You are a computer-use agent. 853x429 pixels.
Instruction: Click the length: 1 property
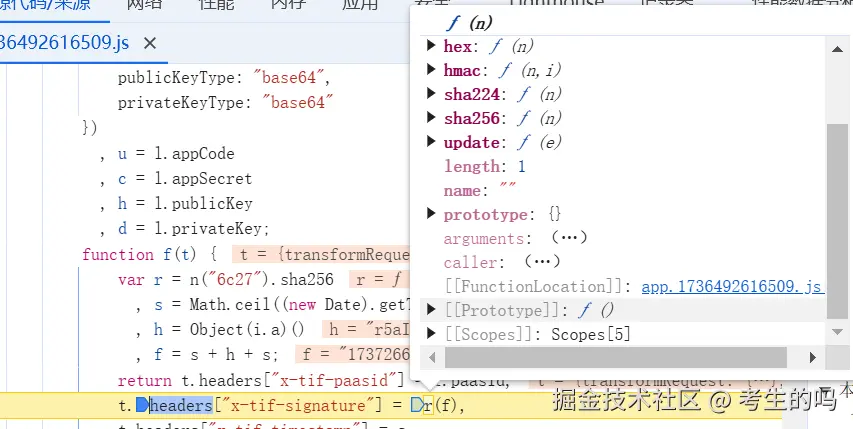click(x=485, y=166)
